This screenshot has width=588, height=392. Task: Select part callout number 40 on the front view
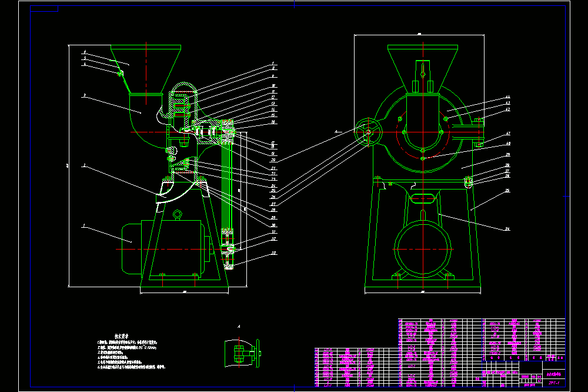[x=508, y=144]
